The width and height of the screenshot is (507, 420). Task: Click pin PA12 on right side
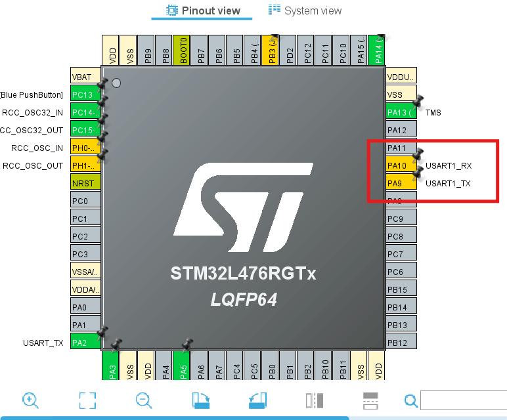tap(401, 130)
